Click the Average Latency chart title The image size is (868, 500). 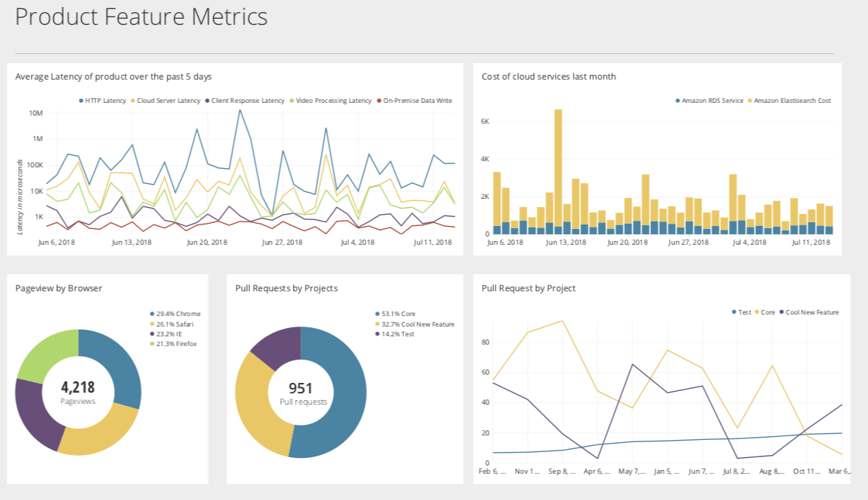coord(113,76)
